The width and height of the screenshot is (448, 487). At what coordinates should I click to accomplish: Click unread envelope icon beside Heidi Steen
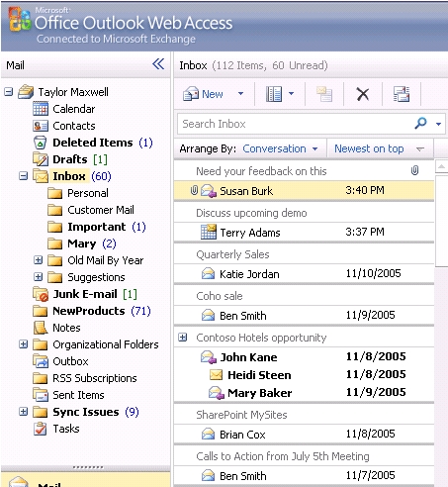217,375
